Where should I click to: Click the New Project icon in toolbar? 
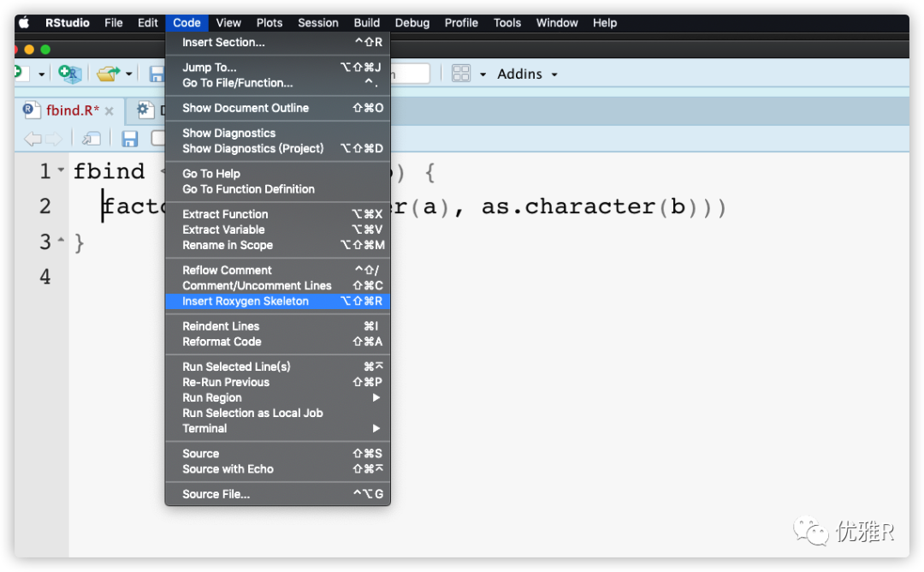coord(69,74)
